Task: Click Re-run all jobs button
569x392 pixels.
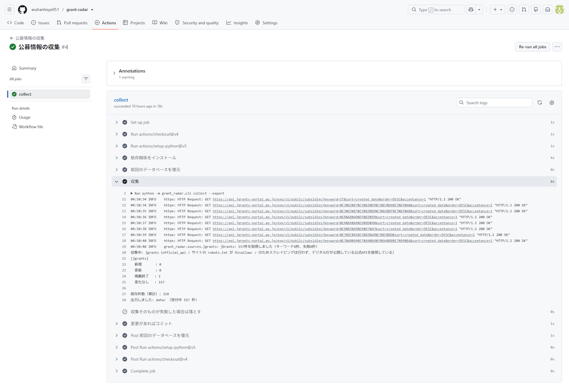Action: (x=532, y=47)
